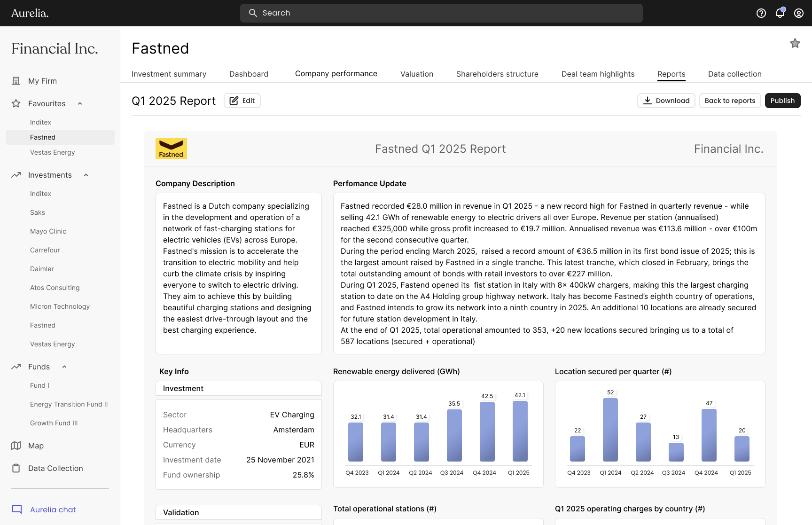Image resolution: width=812 pixels, height=525 pixels.
Task: Click the Favourites star icon in sidebar
Action: click(16, 103)
